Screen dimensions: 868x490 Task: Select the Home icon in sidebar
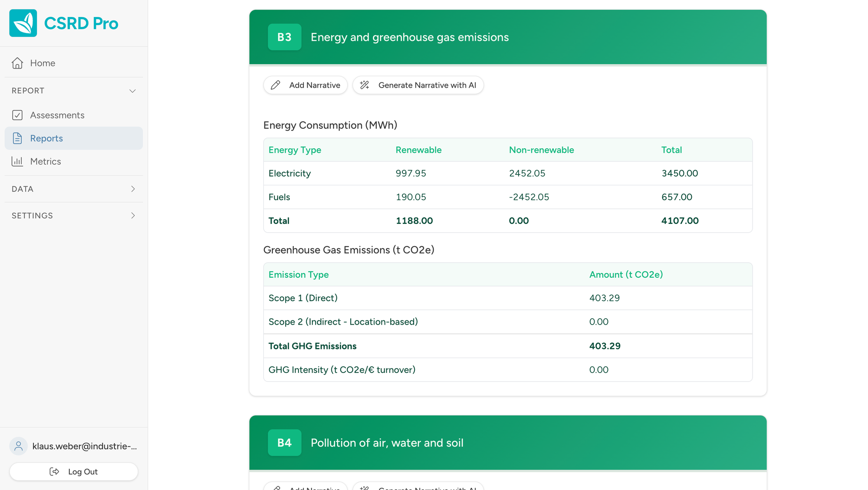pos(17,63)
